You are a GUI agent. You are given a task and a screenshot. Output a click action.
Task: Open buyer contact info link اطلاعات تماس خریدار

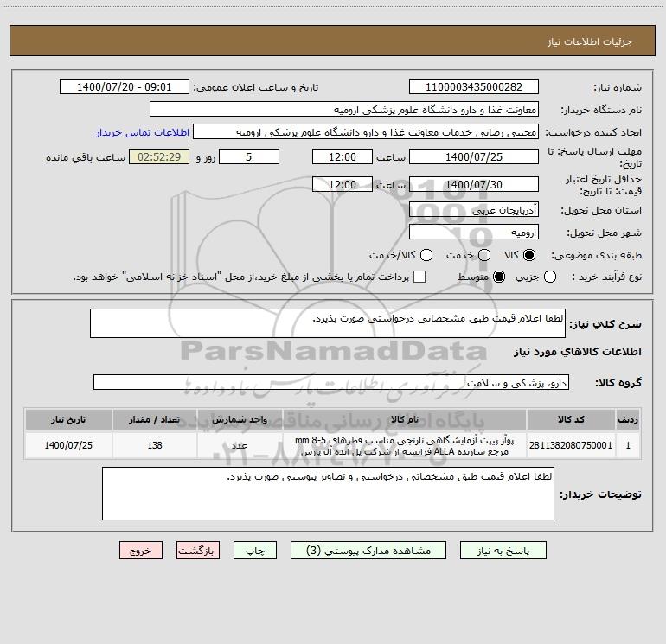pyautogui.click(x=143, y=132)
